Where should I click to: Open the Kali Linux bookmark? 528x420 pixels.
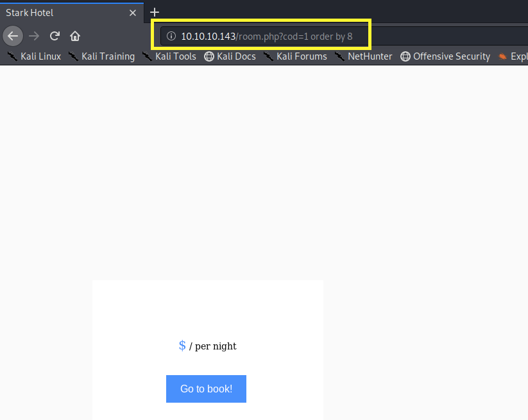pos(34,56)
